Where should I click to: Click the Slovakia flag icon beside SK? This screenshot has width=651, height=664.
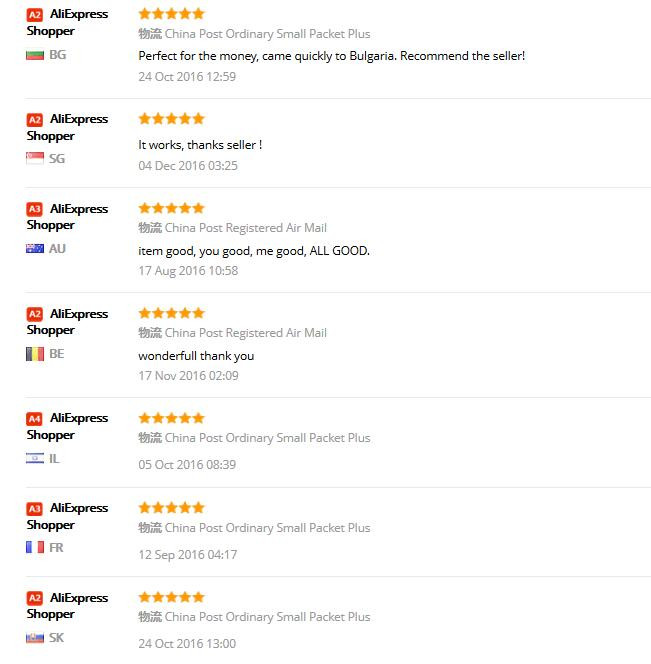(35, 638)
